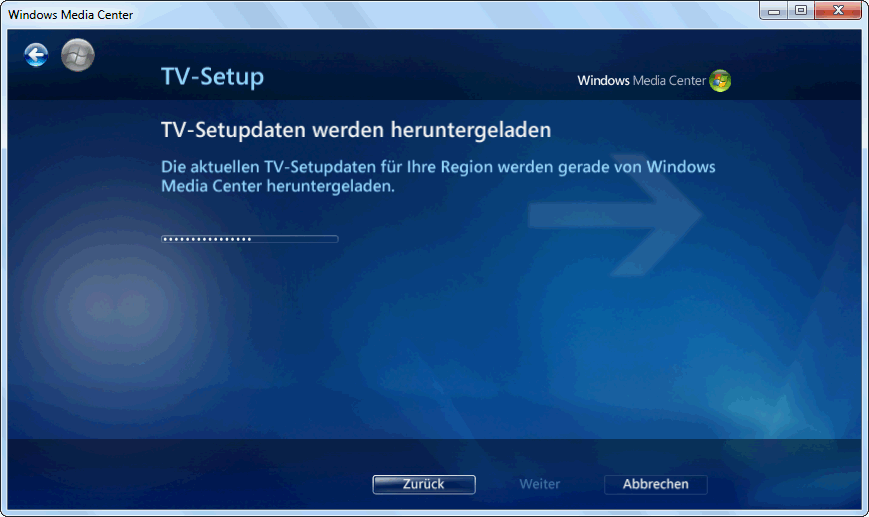This screenshot has width=869, height=517.
Task: Open the Windows Media Center start orb
Action: click(x=78, y=55)
